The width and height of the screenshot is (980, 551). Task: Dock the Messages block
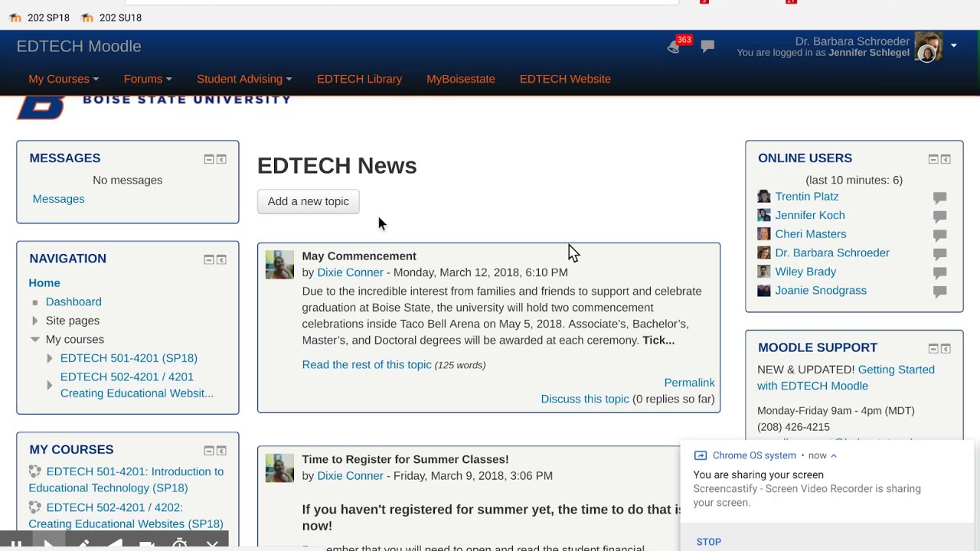pyautogui.click(x=221, y=159)
